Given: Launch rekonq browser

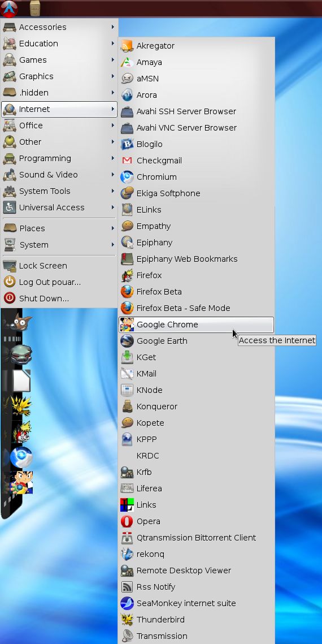Looking at the screenshot, I should (x=196, y=554).
